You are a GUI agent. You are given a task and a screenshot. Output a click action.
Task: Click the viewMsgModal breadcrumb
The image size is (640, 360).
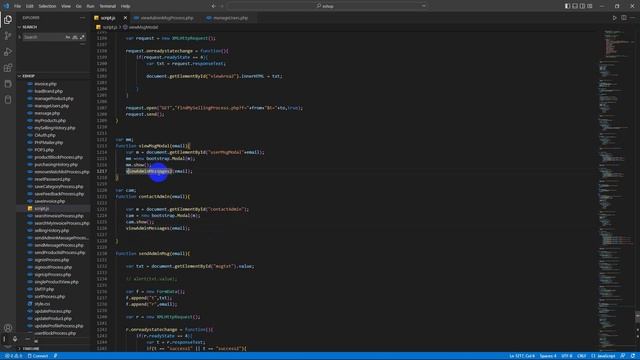click(x=143, y=27)
